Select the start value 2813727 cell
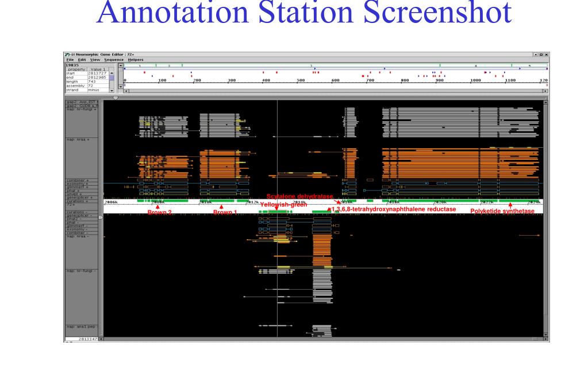Screen dimensions: 588x392 click(98, 73)
